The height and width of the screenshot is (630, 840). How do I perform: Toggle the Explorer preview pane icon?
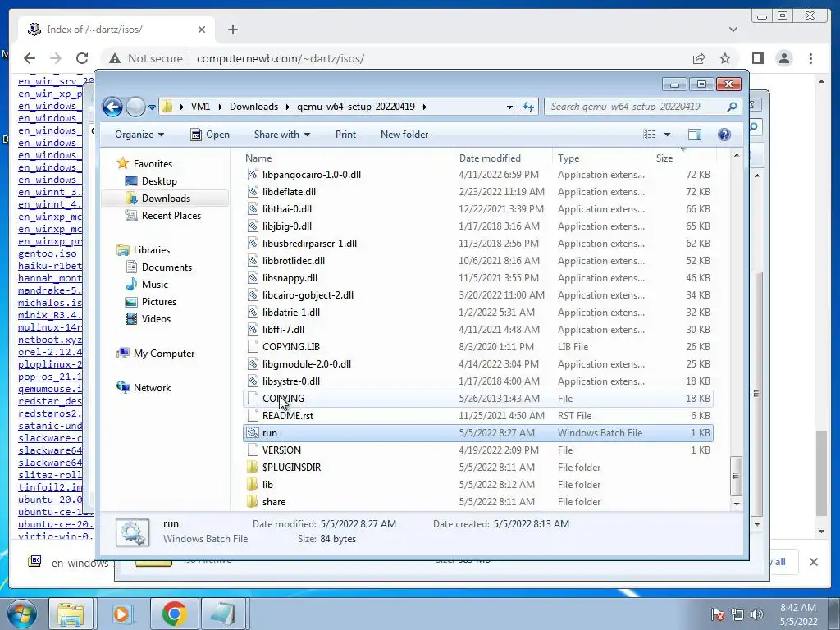tap(695, 135)
